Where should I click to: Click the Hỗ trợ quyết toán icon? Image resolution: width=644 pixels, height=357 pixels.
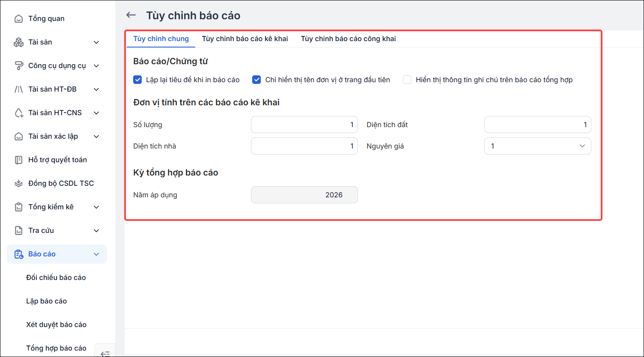(18, 160)
